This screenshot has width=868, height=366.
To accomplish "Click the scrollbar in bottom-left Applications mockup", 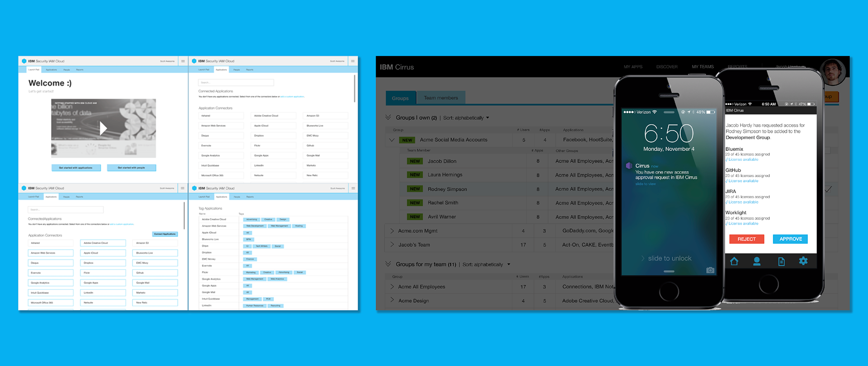I will [184, 216].
